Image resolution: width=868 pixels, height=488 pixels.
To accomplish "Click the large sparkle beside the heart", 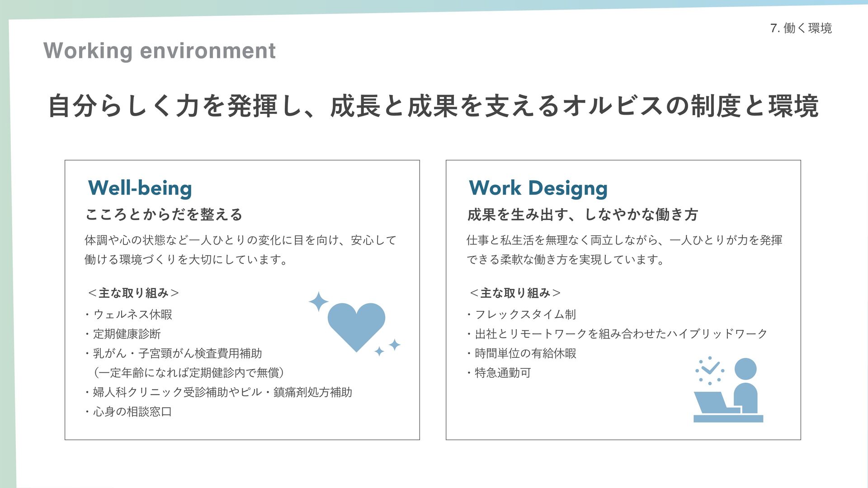I will (318, 301).
